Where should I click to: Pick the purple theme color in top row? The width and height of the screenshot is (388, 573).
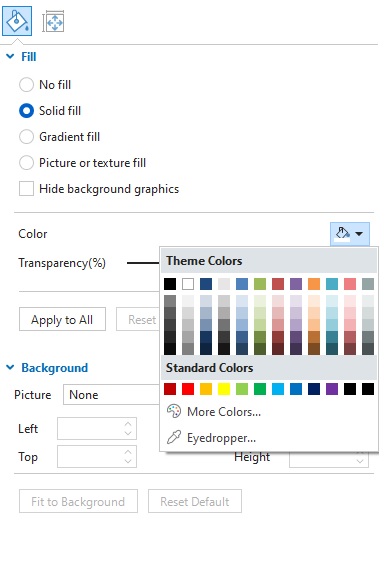296,284
